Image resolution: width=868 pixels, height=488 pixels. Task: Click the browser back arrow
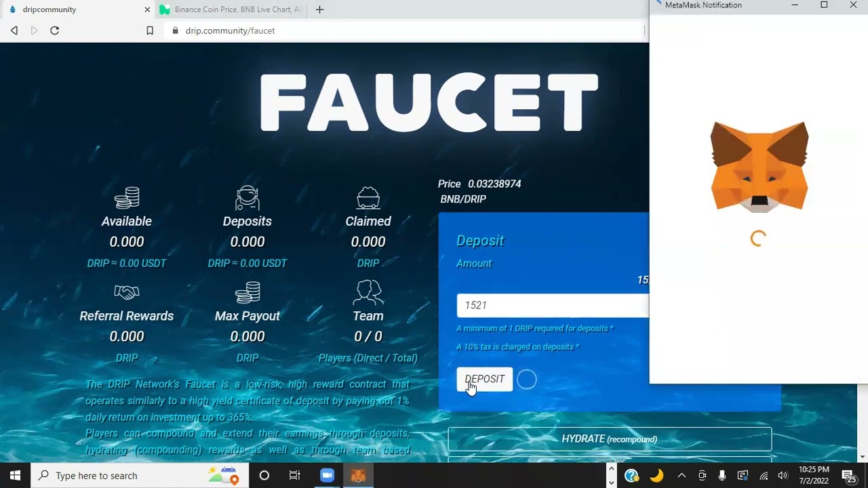(x=14, y=30)
